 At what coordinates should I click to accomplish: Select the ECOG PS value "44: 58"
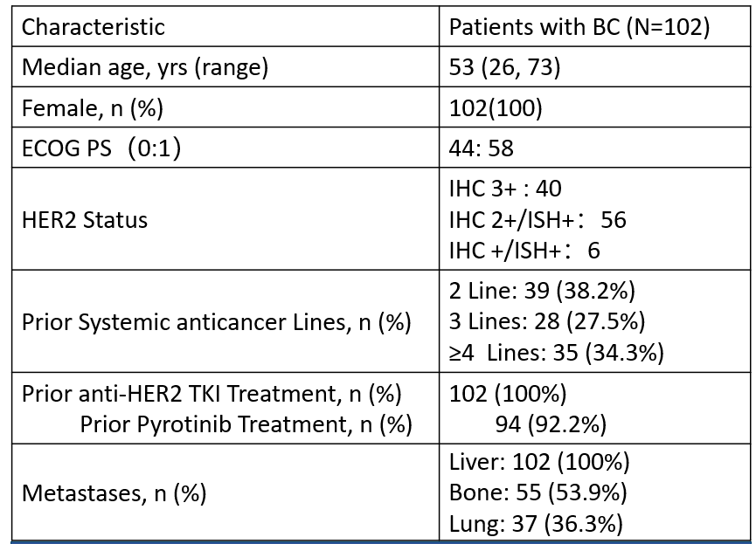(482, 148)
